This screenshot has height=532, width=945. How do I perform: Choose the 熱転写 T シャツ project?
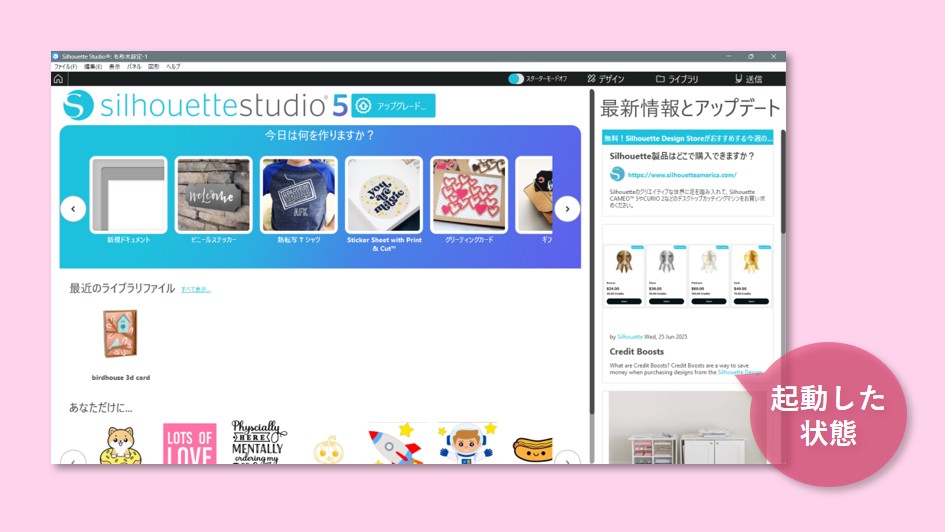(299, 195)
